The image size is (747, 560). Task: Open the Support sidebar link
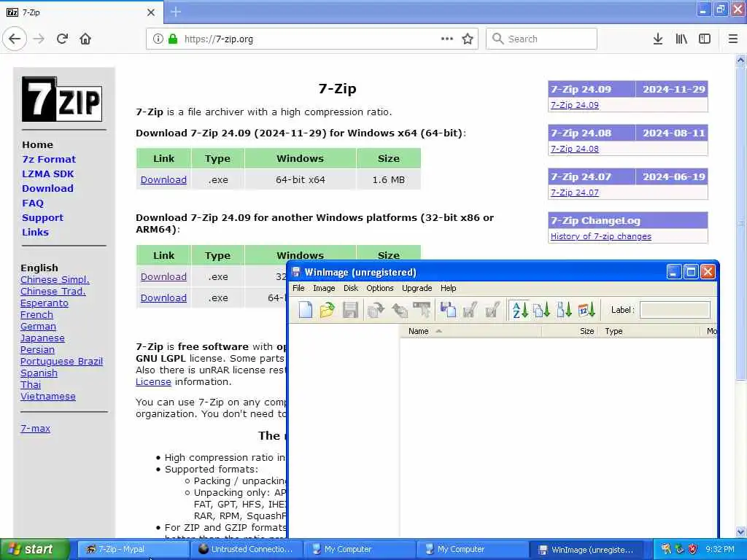(x=42, y=217)
